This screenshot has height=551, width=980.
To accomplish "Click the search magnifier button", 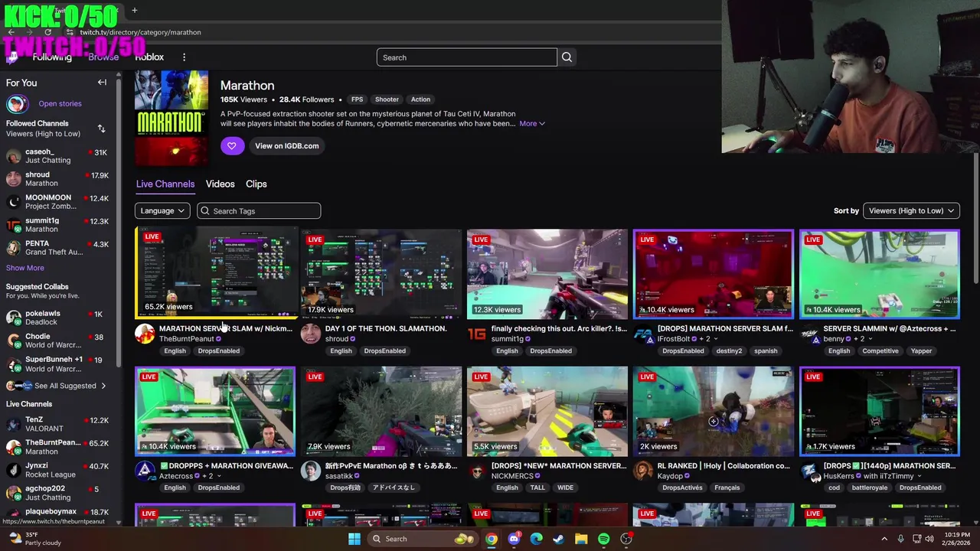I will (x=567, y=57).
